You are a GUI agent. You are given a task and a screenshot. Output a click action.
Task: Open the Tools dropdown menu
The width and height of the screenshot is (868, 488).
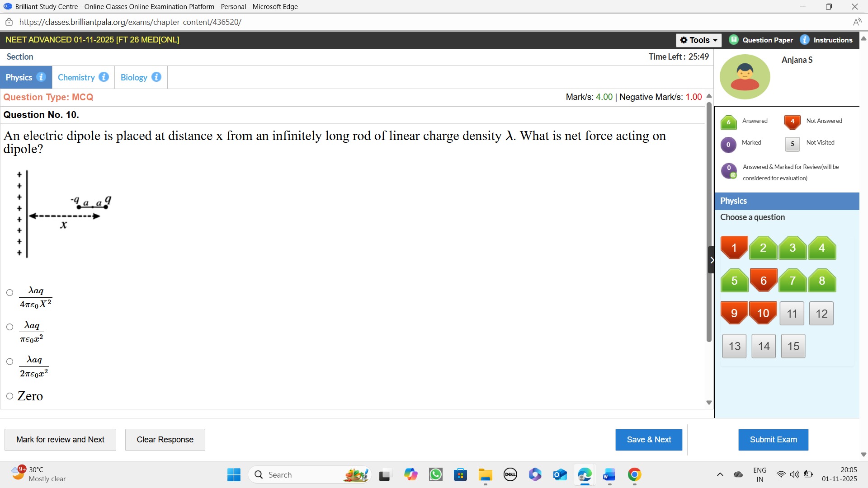click(698, 40)
